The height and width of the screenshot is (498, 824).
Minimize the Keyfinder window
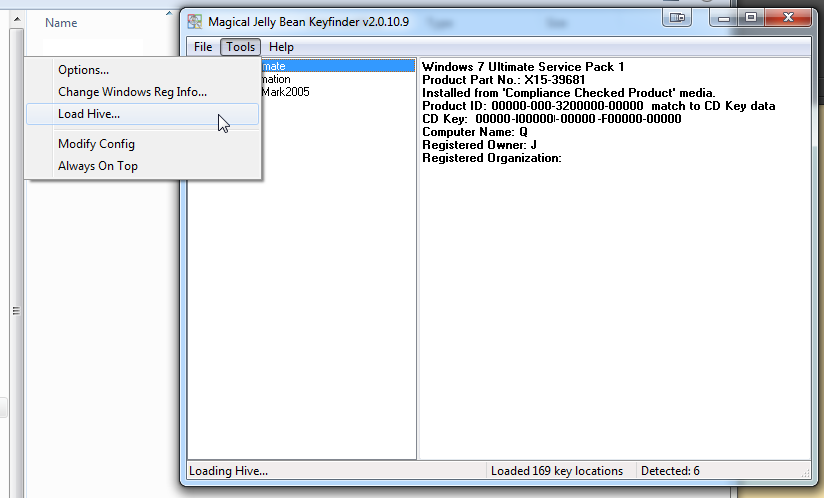click(x=724, y=18)
